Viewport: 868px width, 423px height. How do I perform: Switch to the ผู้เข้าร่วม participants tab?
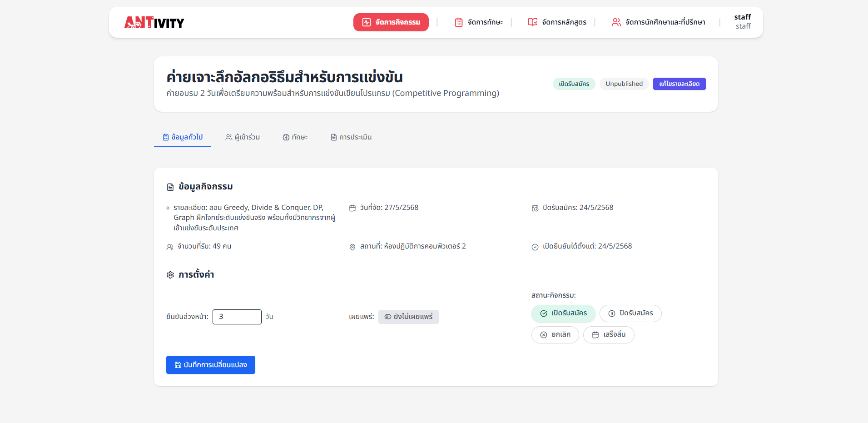[x=243, y=137]
